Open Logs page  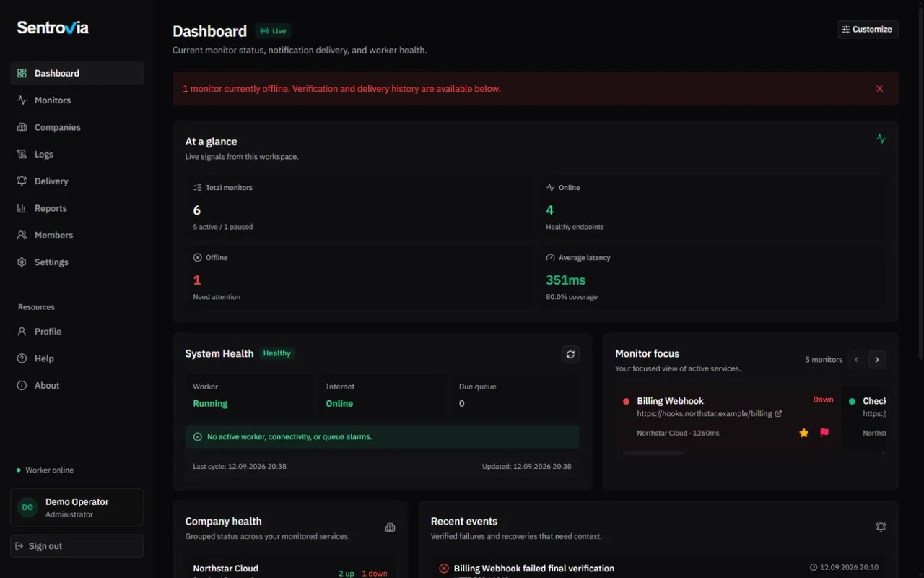(x=77, y=154)
